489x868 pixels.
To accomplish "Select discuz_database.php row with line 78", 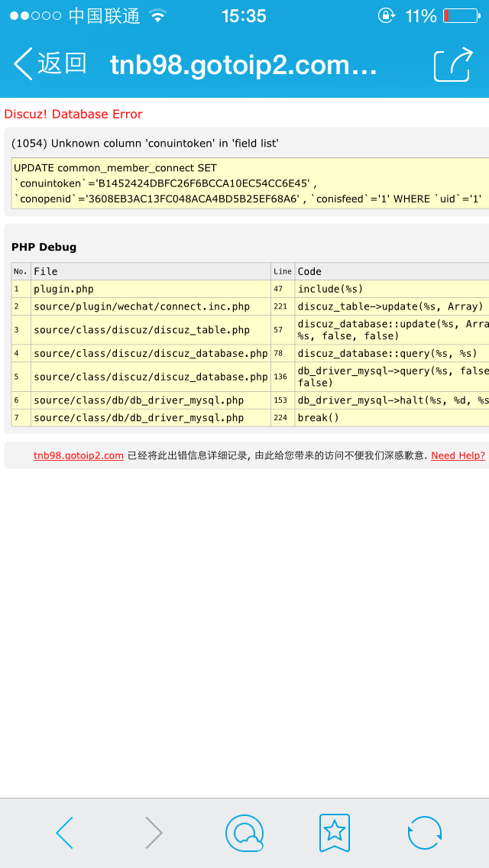I will point(250,353).
